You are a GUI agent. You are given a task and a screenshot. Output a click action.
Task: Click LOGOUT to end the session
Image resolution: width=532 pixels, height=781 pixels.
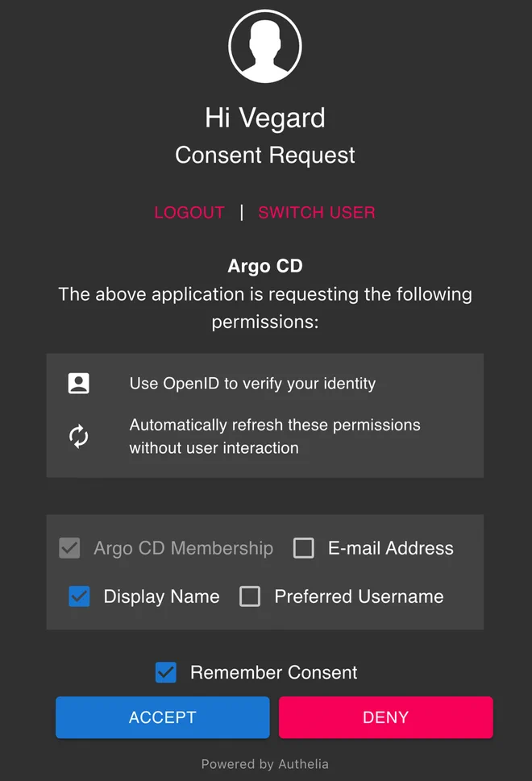click(x=189, y=212)
